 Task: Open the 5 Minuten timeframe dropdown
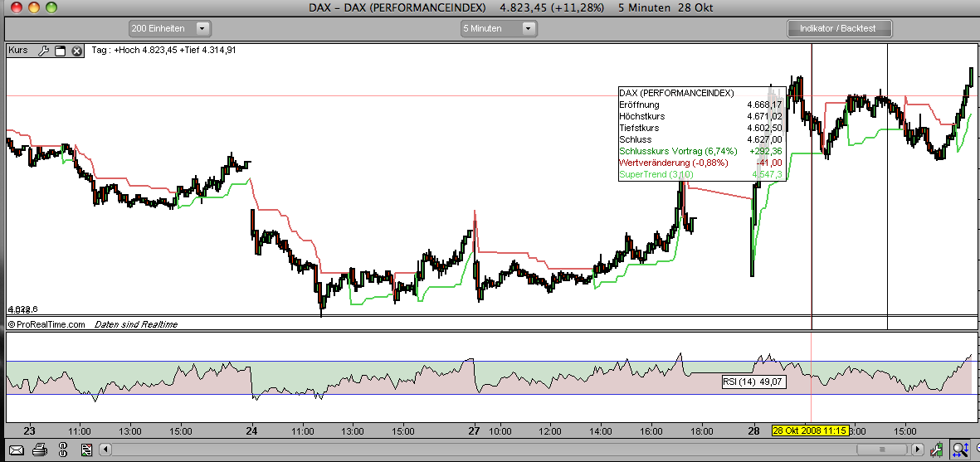[x=499, y=28]
